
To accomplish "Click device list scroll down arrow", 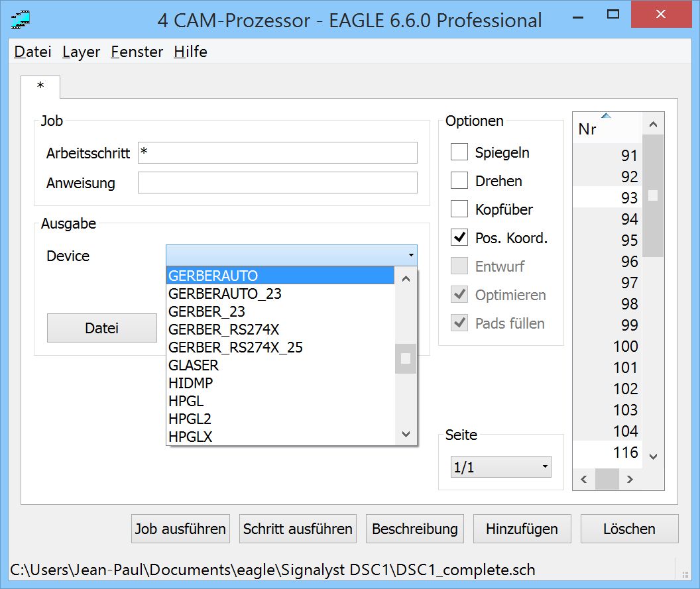I will coord(406,434).
